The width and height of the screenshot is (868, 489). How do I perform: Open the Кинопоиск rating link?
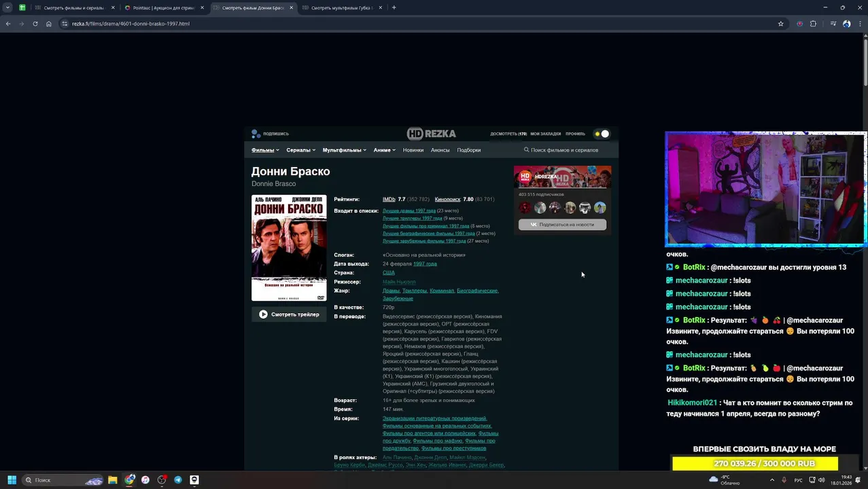click(x=447, y=200)
